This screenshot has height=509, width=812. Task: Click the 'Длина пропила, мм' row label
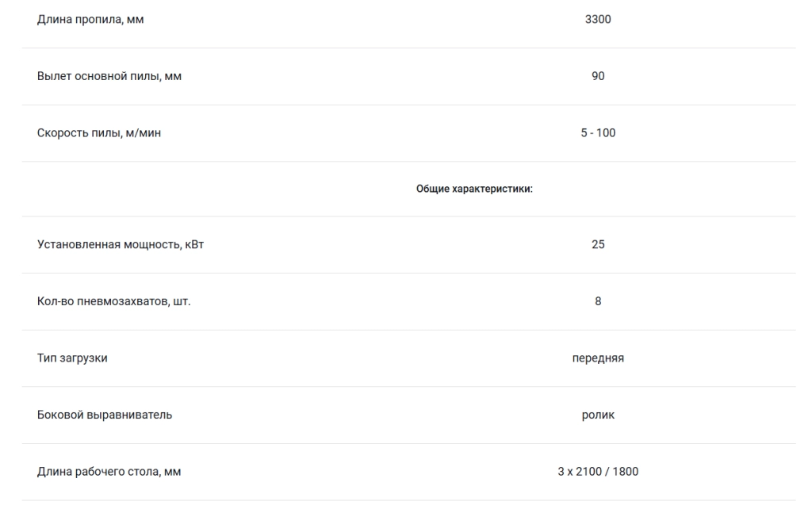click(x=90, y=20)
